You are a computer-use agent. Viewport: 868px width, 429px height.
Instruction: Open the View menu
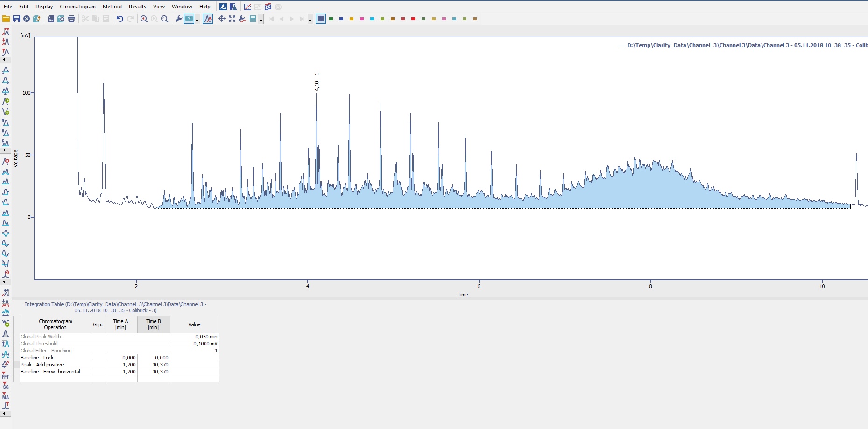[159, 7]
